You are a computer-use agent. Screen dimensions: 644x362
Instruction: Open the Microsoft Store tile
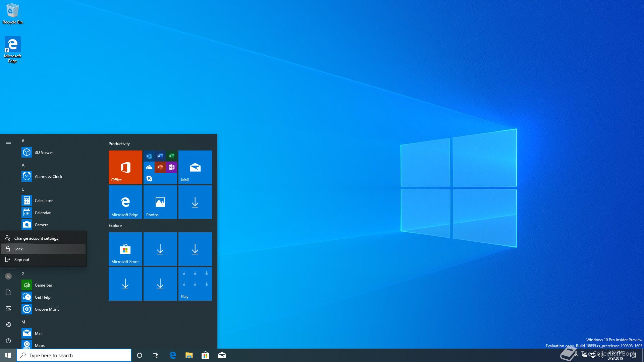pos(125,249)
